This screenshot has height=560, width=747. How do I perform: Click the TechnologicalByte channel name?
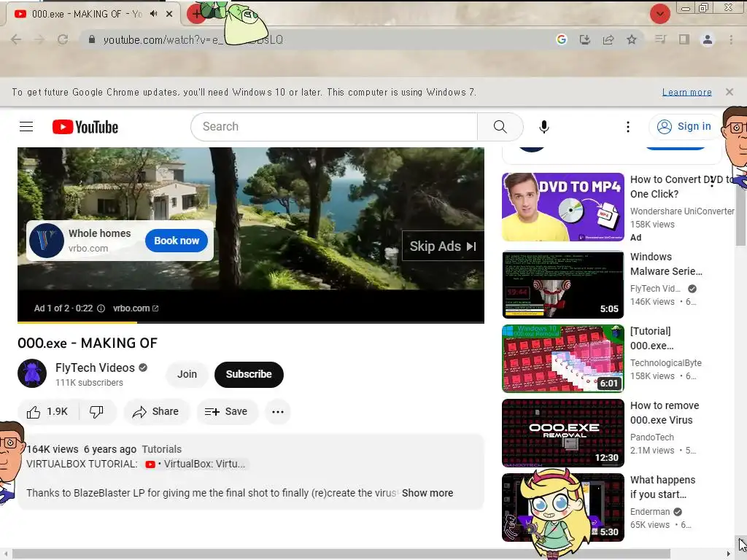665,363
